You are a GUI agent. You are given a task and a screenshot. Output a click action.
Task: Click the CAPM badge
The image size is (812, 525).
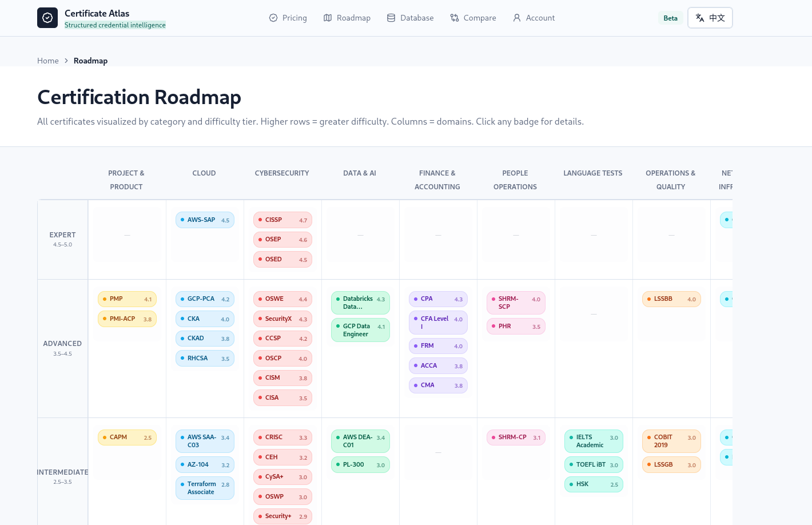tap(127, 437)
